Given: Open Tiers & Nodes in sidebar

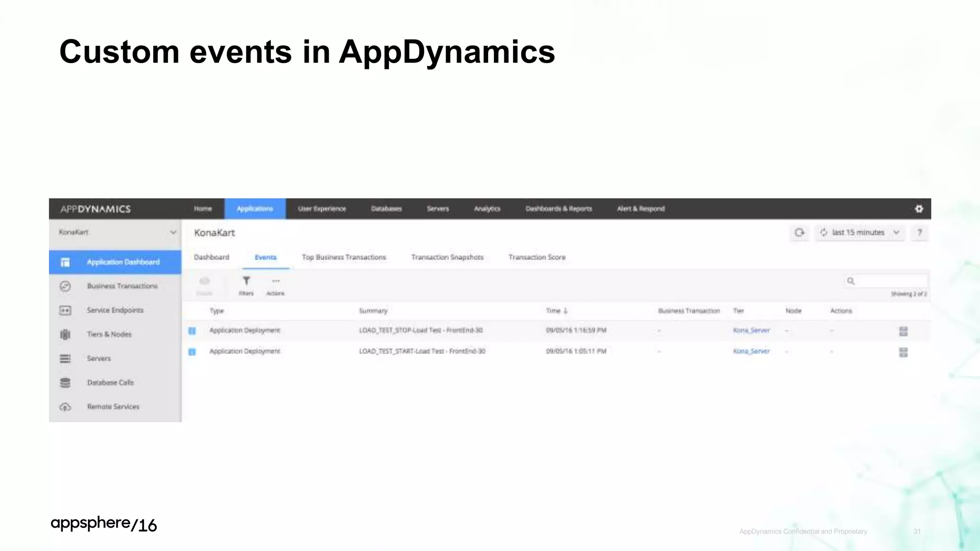Looking at the screenshot, I should coord(109,334).
